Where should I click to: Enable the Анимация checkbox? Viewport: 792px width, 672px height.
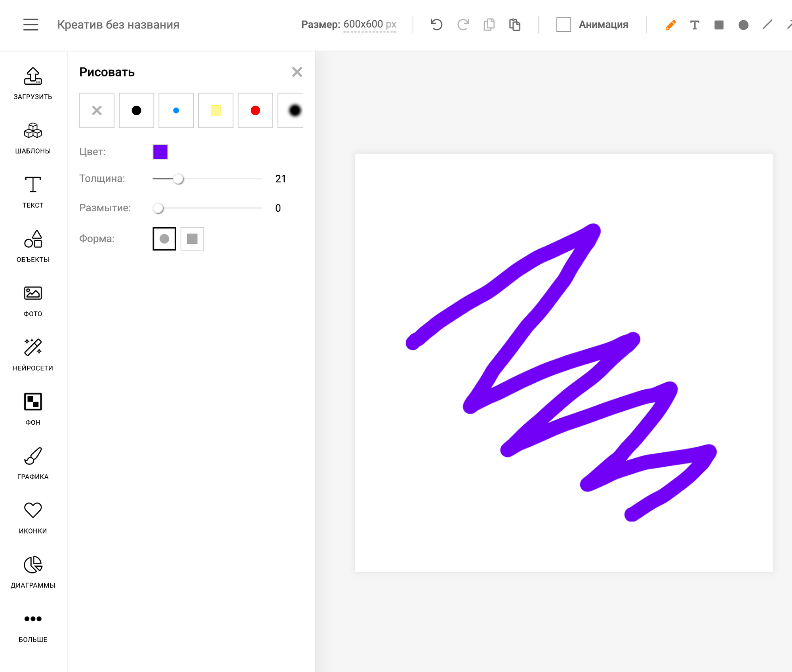[x=564, y=25]
